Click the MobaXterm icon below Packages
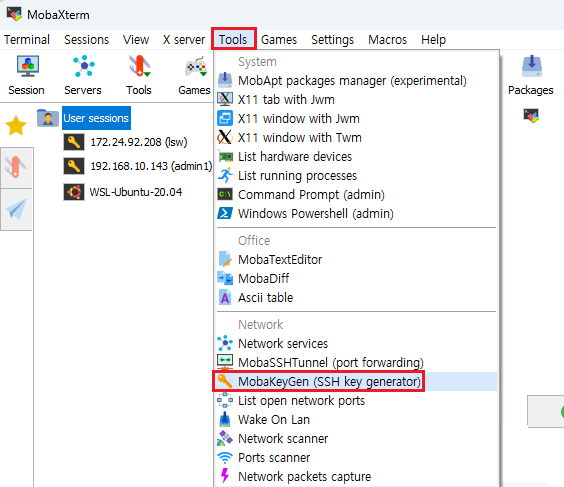The image size is (564, 487). (x=531, y=116)
